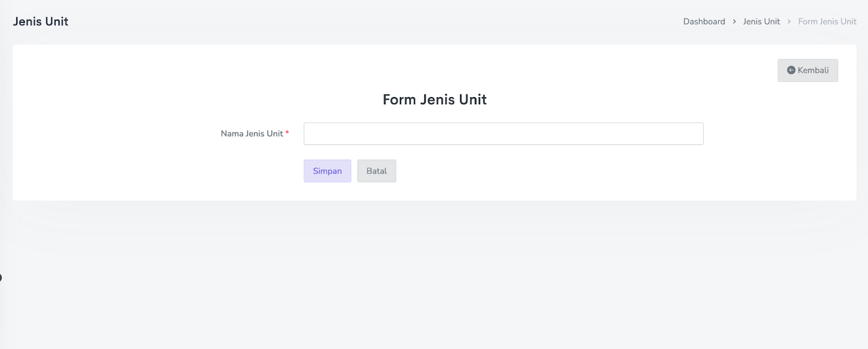The image size is (868, 349).
Task: Click the Jenis Unit page title
Action: coord(41,22)
